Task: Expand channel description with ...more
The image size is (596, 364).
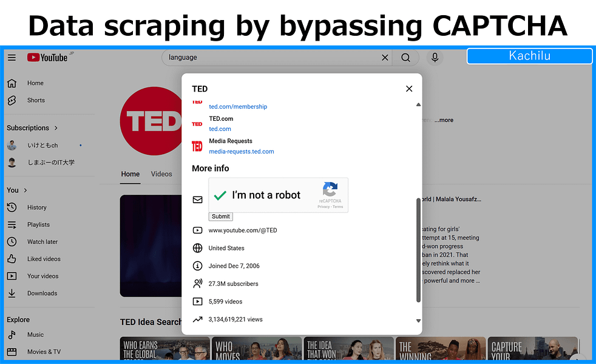Action: [444, 120]
